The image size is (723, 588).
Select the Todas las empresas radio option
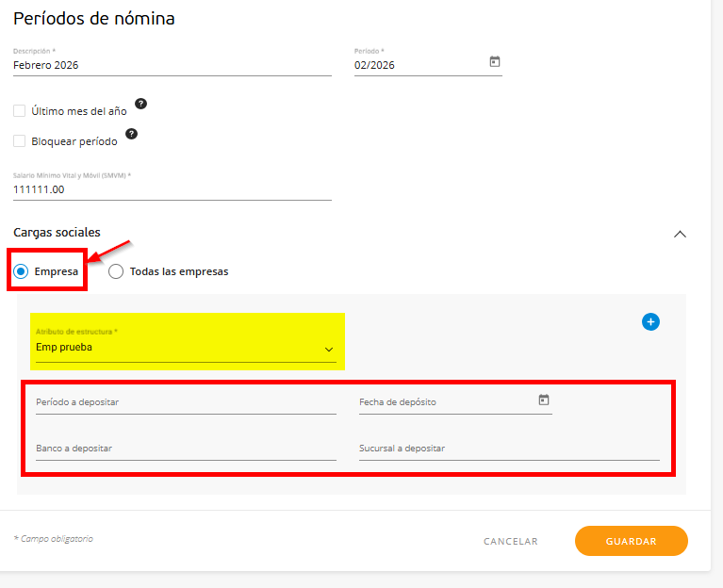pos(117,271)
